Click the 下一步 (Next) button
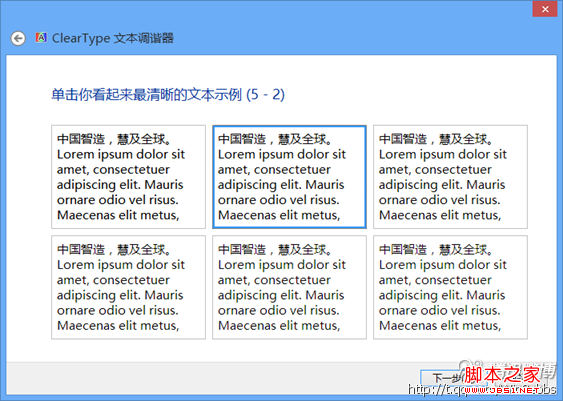 [x=453, y=378]
